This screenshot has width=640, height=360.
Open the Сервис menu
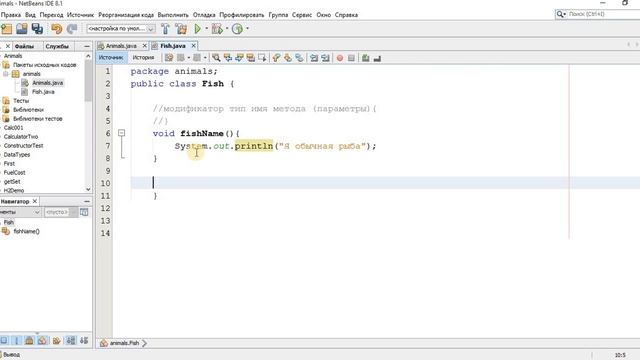[x=302, y=15]
